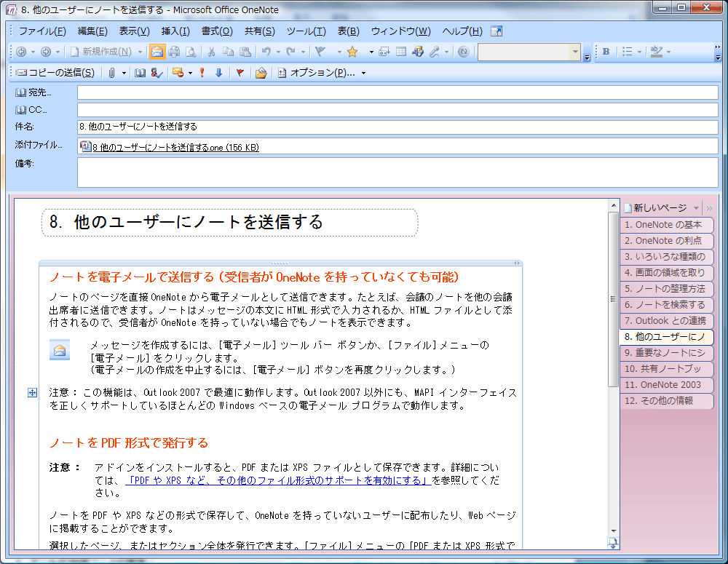Click the Task flag icon
728x564 pixels.
click(x=320, y=52)
